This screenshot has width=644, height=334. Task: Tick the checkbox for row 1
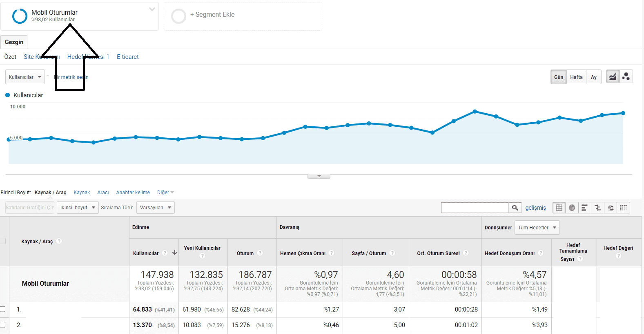click(x=2, y=309)
